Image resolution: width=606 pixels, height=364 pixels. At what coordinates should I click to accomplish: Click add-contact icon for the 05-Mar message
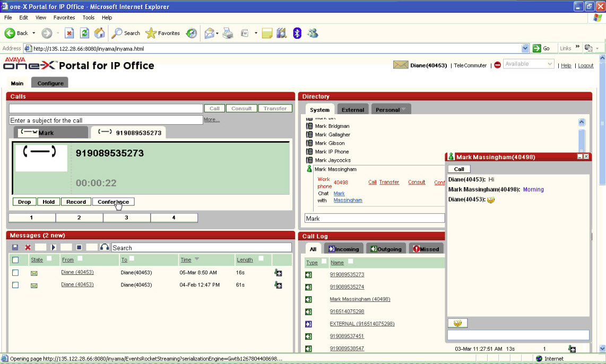[278, 273]
